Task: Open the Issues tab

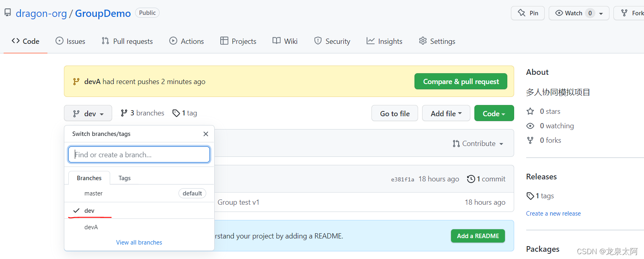Action: pyautogui.click(x=70, y=41)
